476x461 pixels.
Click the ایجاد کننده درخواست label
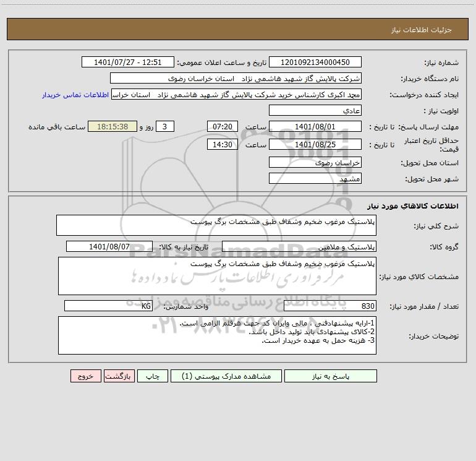(424, 95)
